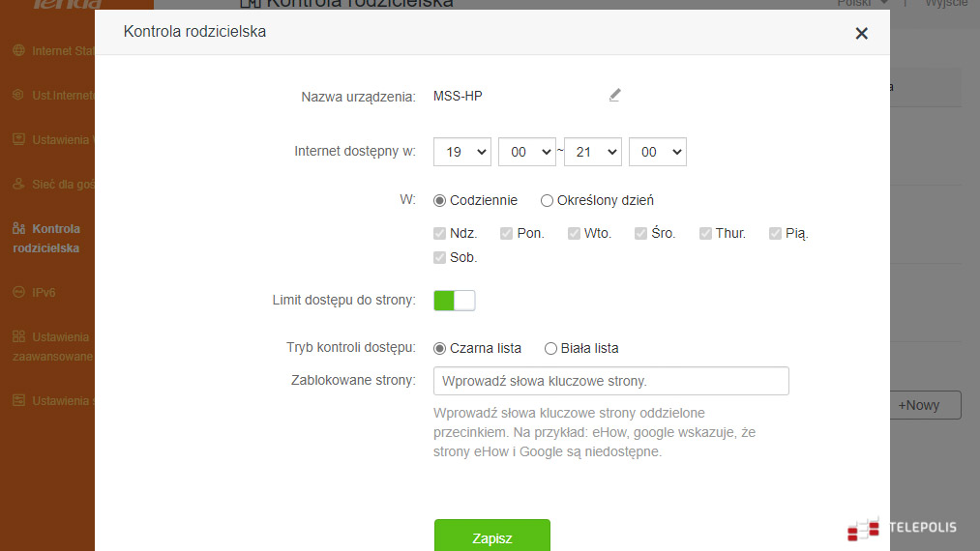Click the Internet Status globe icon
Image resolution: width=980 pixels, height=551 pixels.
[x=18, y=50]
